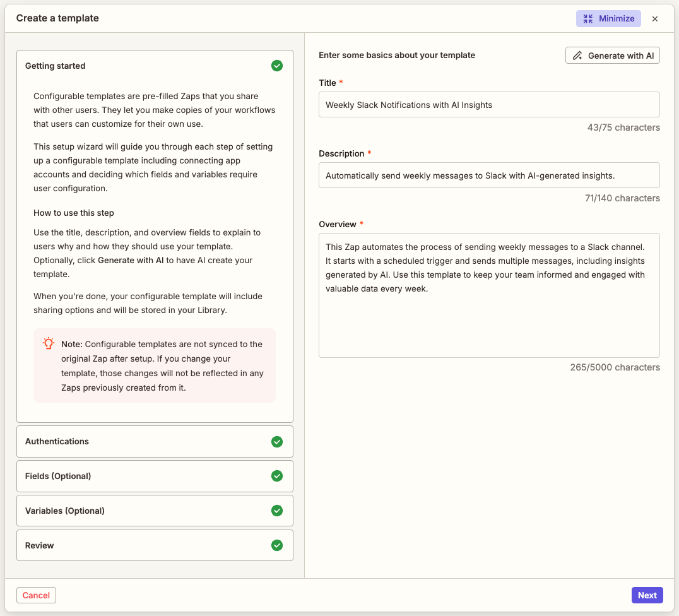Click inside the Description input field

point(489,175)
